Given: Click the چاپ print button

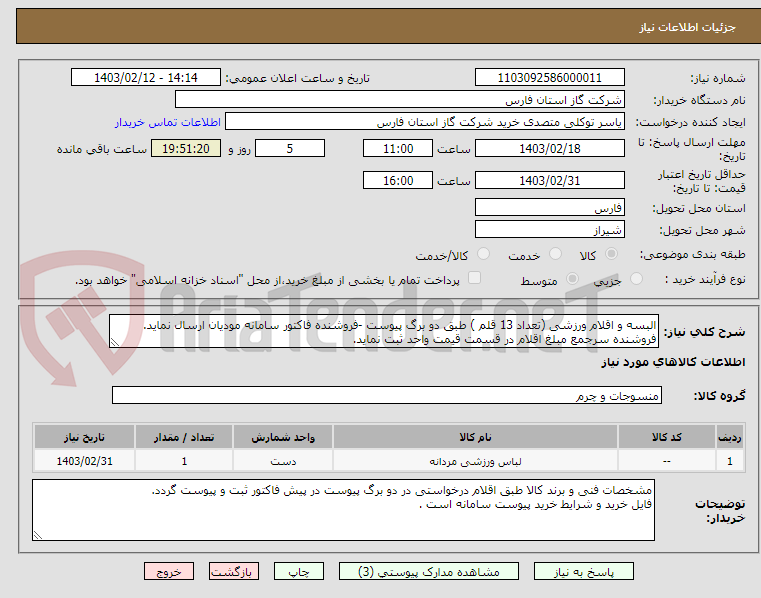Looking at the screenshot, I should [298, 571].
